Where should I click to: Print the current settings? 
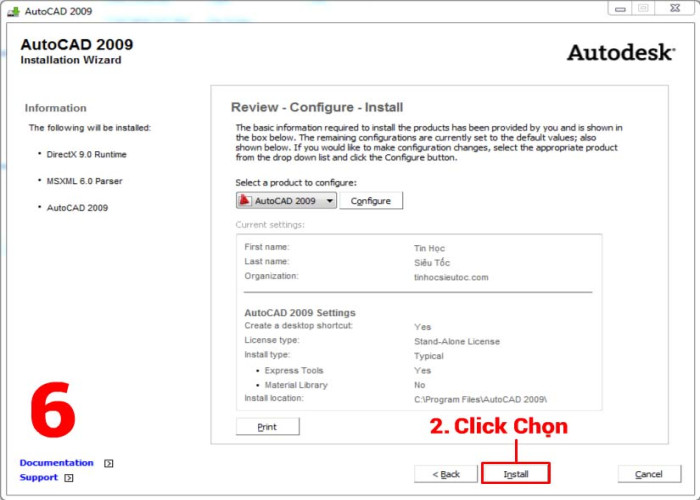click(x=267, y=427)
